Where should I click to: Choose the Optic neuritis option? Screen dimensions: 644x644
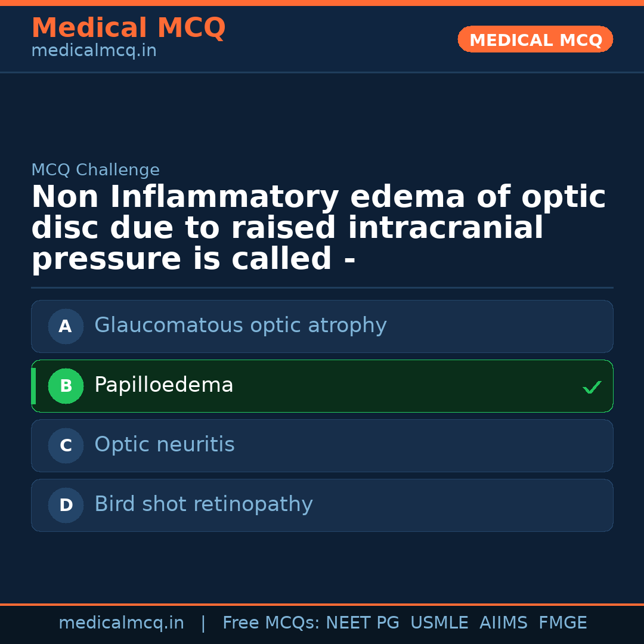165,445
